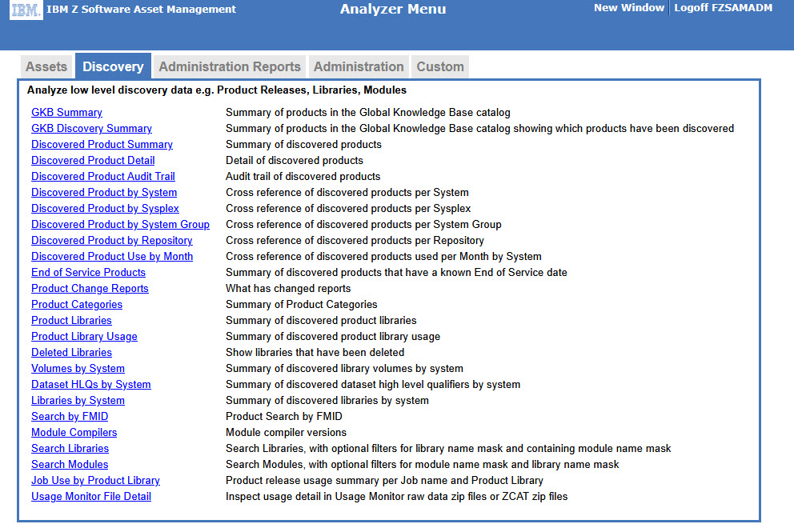Viewport: 794px width, 532px height.
Task: Open Job Use by Product Library
Action: (x=96, y=480)
